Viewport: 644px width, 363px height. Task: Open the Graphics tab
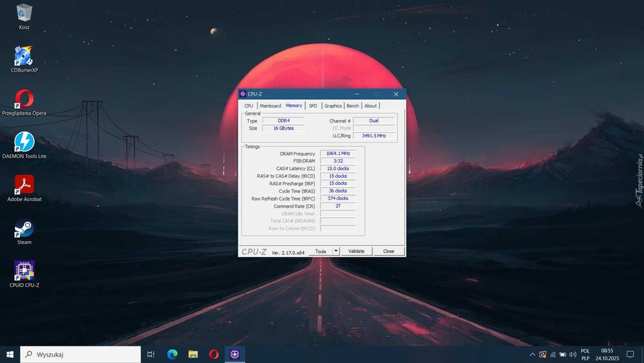333,106
